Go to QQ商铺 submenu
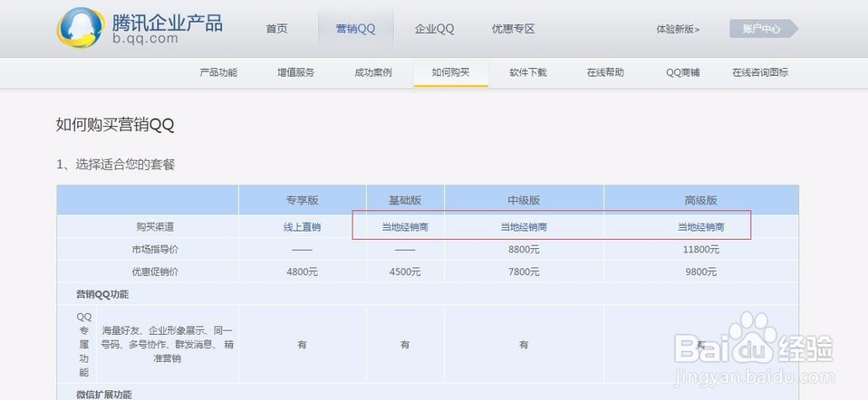 [682, 72]
